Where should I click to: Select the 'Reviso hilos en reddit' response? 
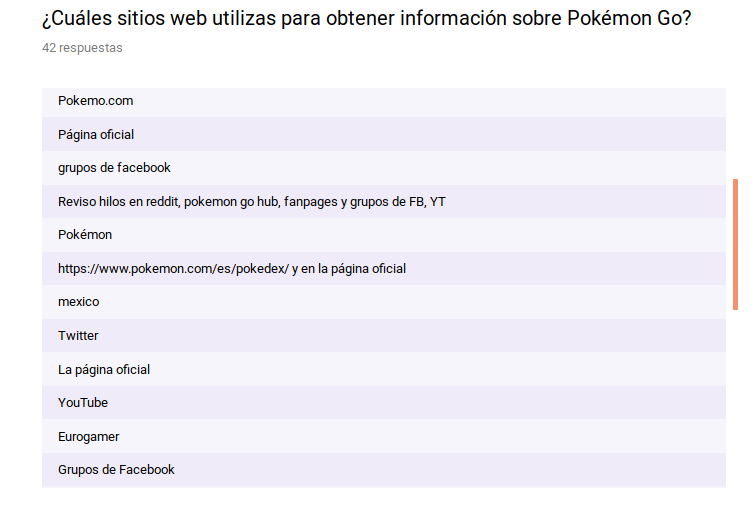pos(384,202)
